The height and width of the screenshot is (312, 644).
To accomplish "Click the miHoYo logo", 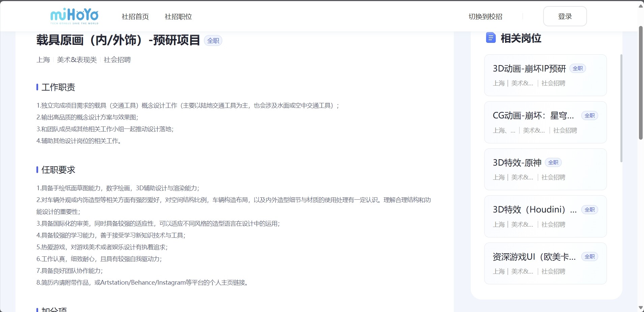I will coord(74,16).
